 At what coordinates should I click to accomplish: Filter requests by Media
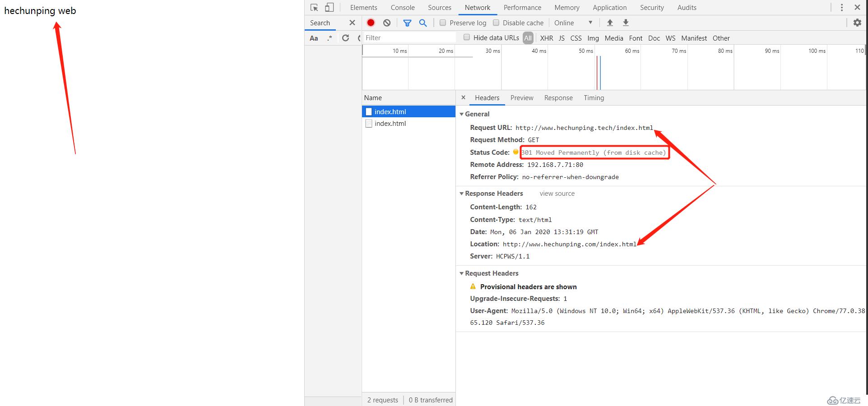(614, 38)
